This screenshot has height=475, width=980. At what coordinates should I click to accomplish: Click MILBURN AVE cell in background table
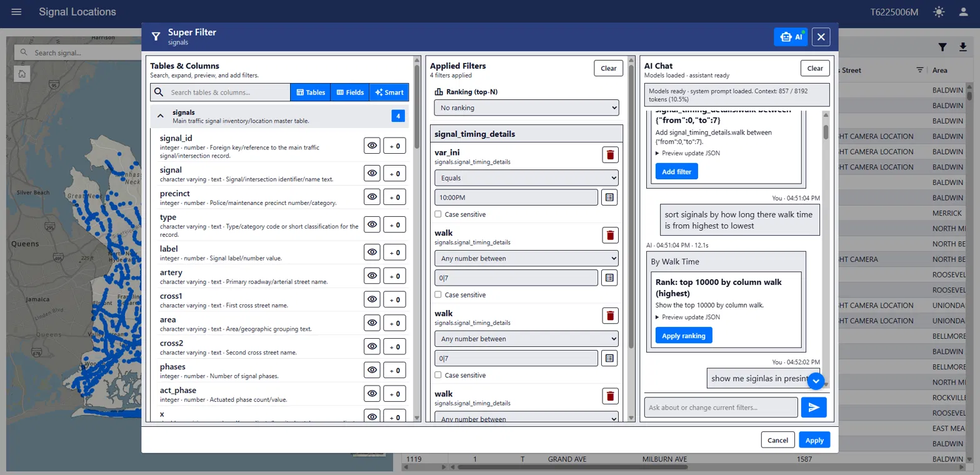(x=666, y=459)
